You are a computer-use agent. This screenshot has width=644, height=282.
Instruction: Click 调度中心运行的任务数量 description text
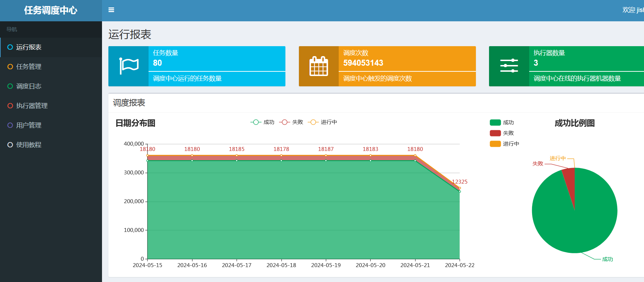click(187, 78)
